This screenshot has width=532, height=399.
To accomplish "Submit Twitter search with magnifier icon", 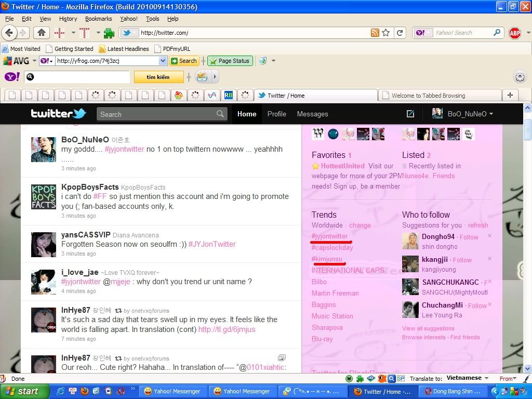I will pyautogui.click(x=220, y=114).
